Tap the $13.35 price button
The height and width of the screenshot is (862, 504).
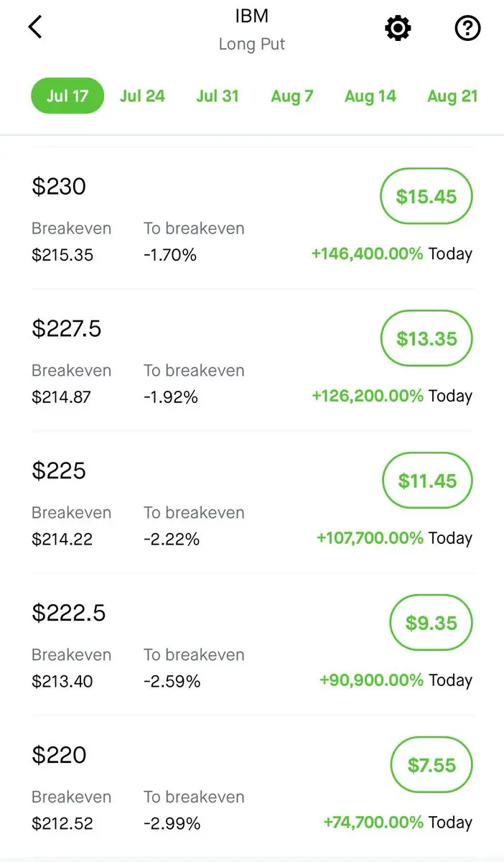426,338
